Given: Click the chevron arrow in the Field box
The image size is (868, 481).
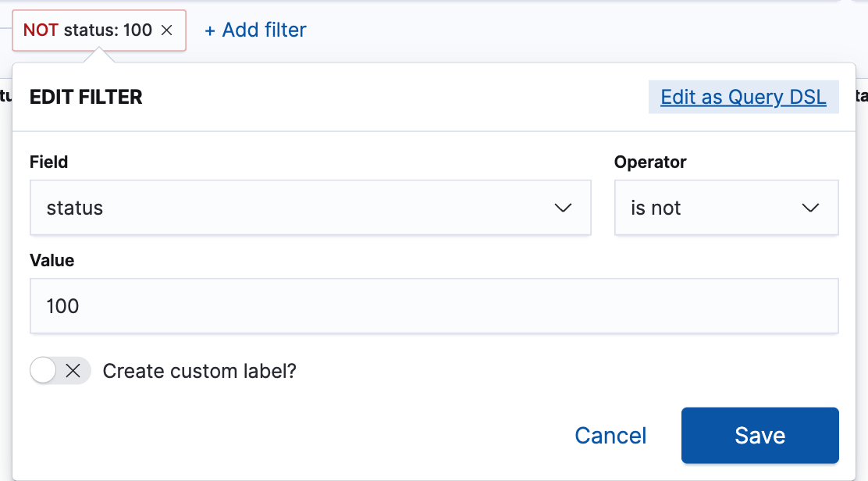Looking at the screenshot, I should [x=563, y=208].
